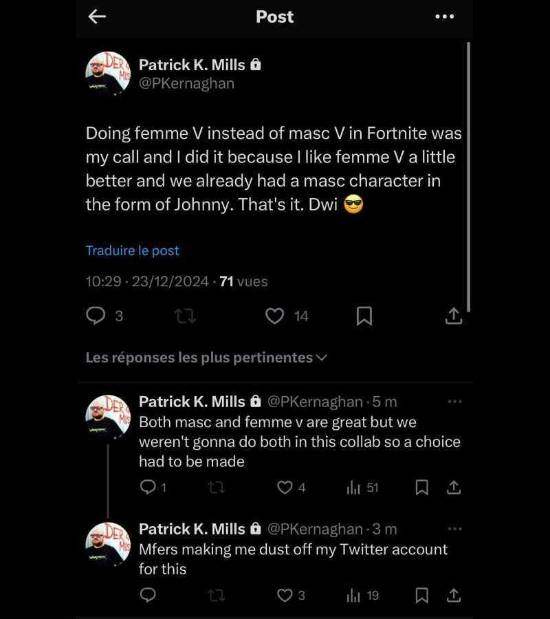
Task: Open Patrick K. Mills name on the 3 m reply
Action: click(x=192, y=529)
